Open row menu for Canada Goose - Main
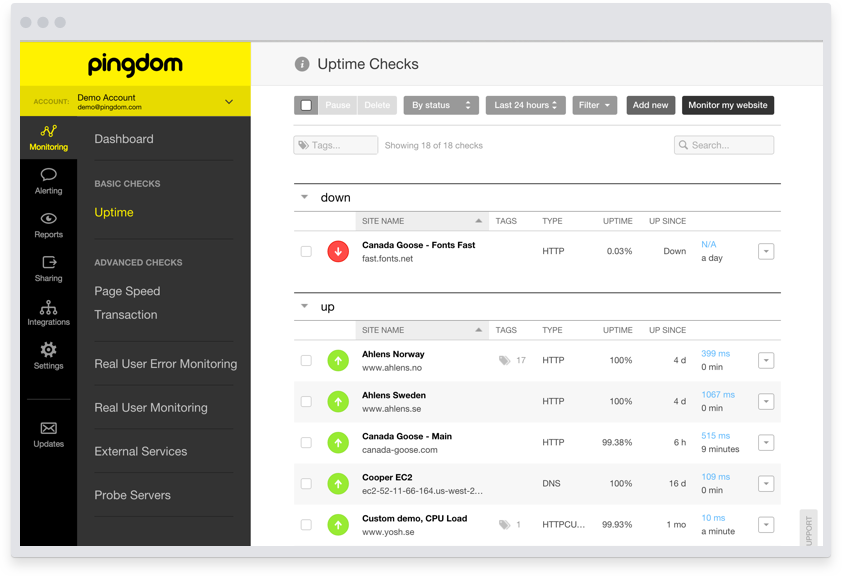 (x=766, y=442)
